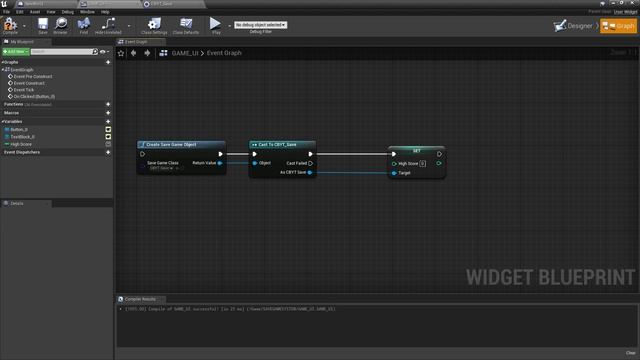The width and height of the screenshot is (640, 360).
Task: Click the Unreal Engine logo icon
Action: (x=4, y=4)
